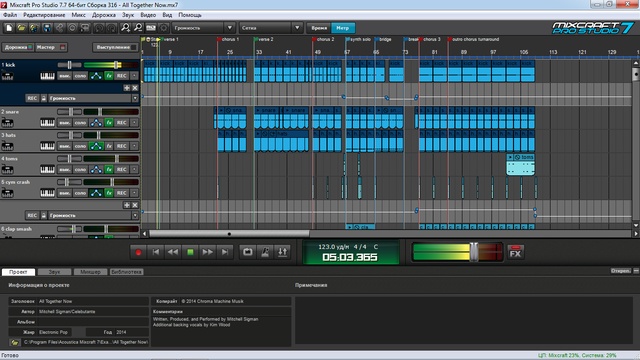Expand snare track options arrow
Viewport: 640px width, 360px height.
[x=134, y=122]
